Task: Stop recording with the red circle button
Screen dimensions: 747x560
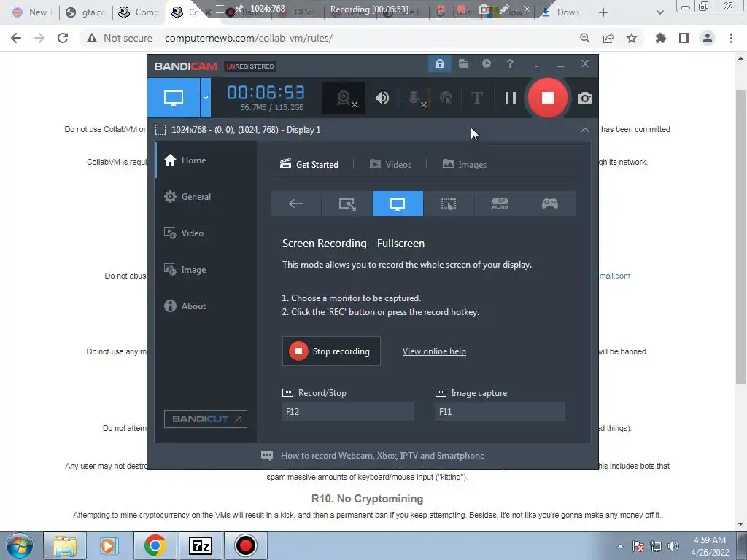Action: coord(547,98)
